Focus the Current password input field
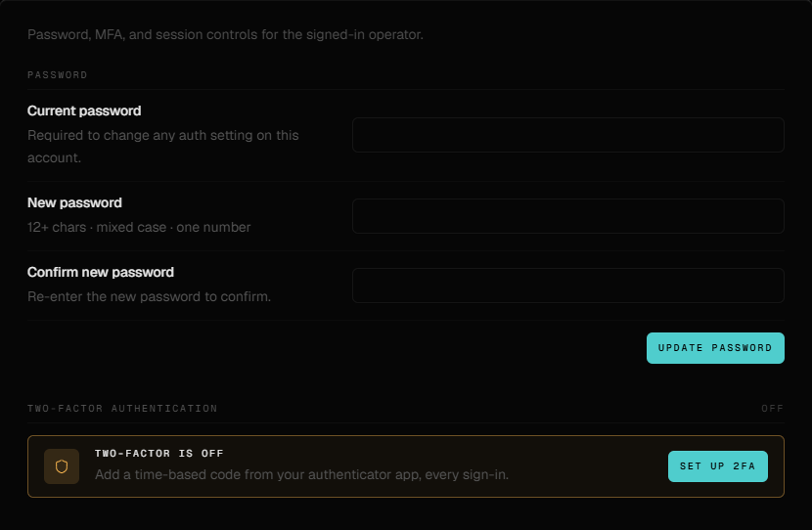 coord(568,135)
